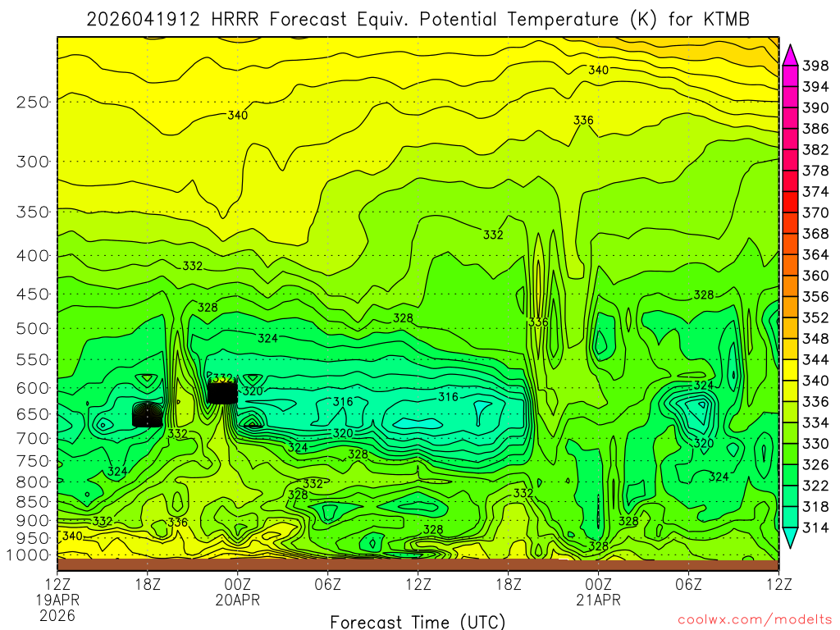This screenshot has width=840, height=630.
Task: Select the 386 color scale value
Action: [815, 129]
